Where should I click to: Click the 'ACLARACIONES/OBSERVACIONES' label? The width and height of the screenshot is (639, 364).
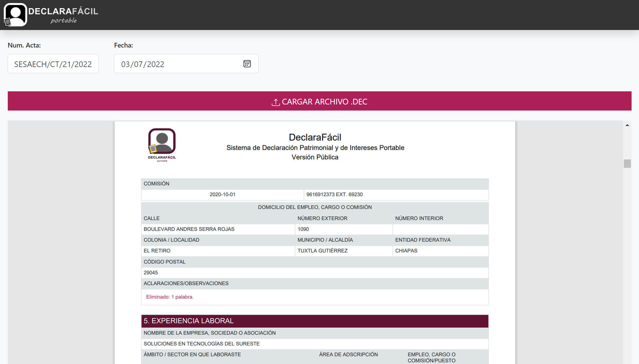186,283
